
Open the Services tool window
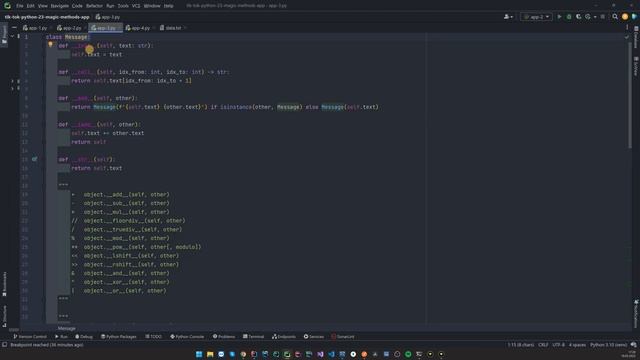[313, 337]
